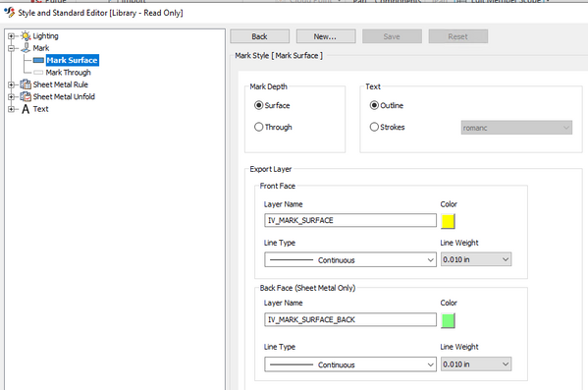The width and height of the screenshot is (588, 390).
Task: Click the Sheet Metal Rule icon
Action: tap(26, 84)
